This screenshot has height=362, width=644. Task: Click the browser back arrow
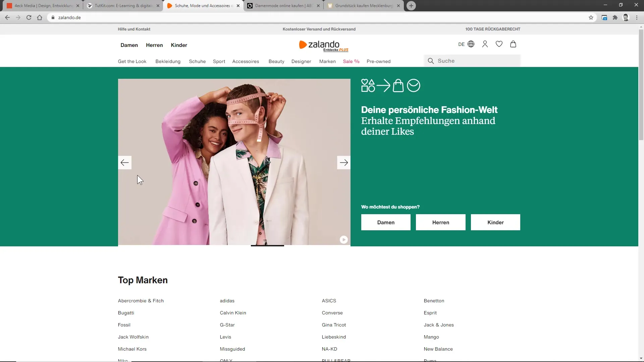point(7,17)
